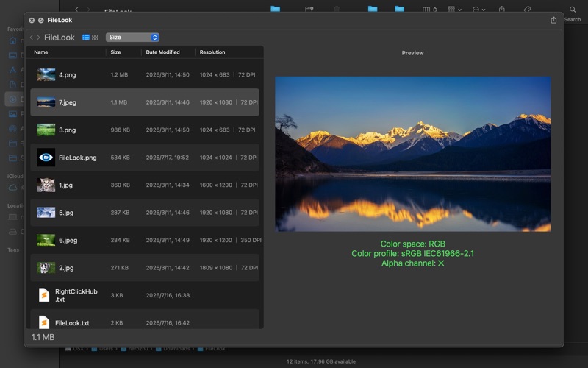588x368 pixels.
Task: Click the FileLook.png eye icon
Action: 46,158
